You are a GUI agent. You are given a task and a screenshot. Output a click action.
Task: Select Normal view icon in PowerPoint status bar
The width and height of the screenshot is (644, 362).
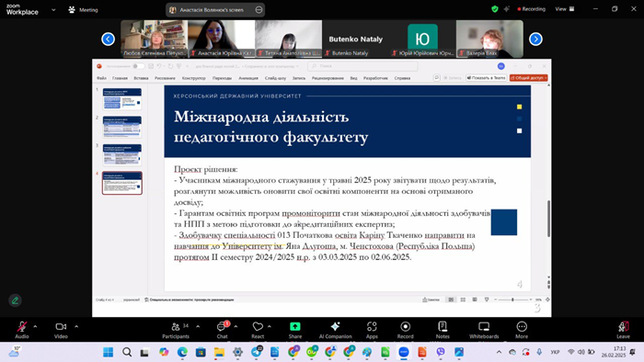click(451, 300)
